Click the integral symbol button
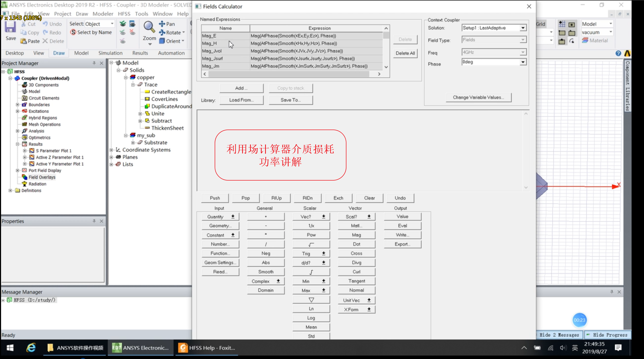This screenshot has width=644, height=359. click(x=311, y=272)
